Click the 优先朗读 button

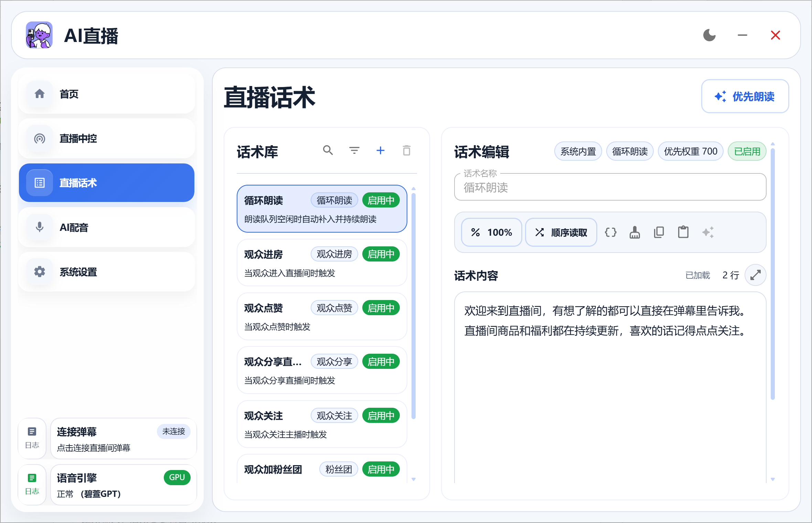pos(745,97)
